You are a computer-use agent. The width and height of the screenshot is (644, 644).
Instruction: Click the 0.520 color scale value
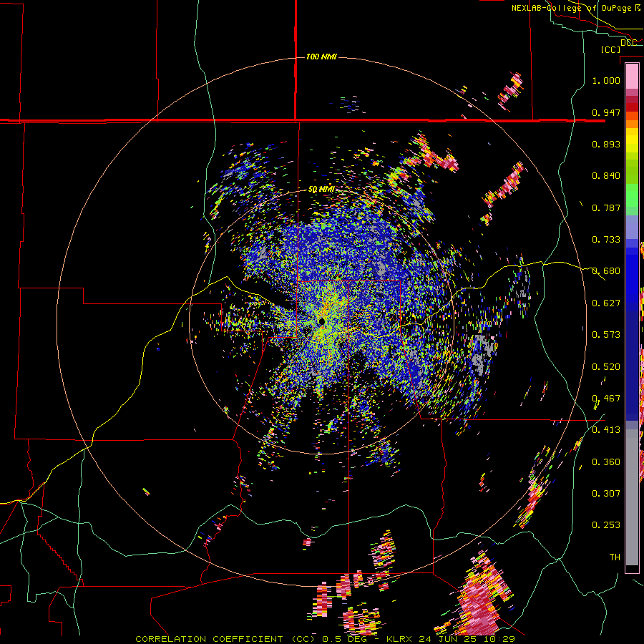click(x=606, y=367)
